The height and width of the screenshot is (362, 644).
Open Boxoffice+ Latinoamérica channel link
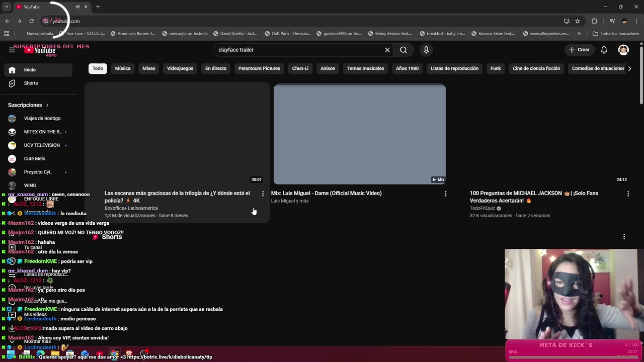tap(131, 208)
